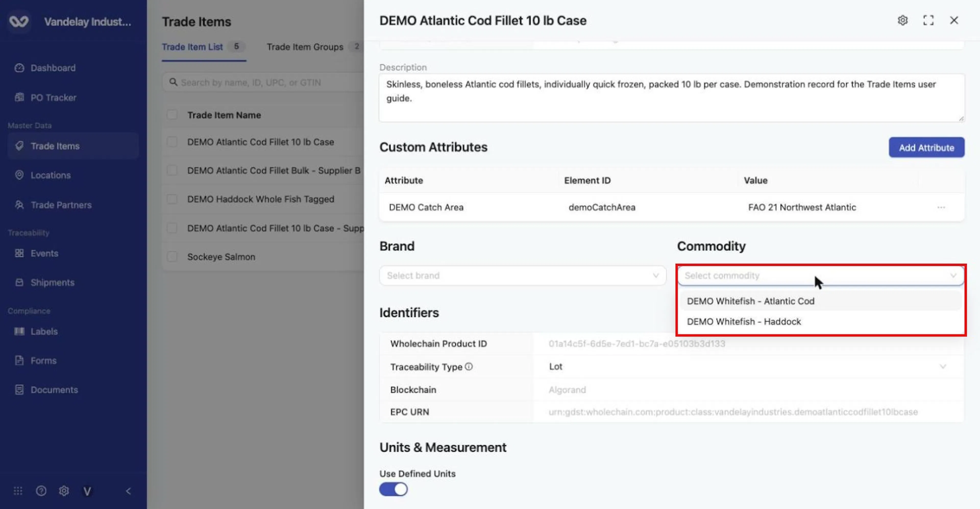Open DEMO Catch Area row more-options menu
Screen dimensions: 980x509
pos(941,208)
